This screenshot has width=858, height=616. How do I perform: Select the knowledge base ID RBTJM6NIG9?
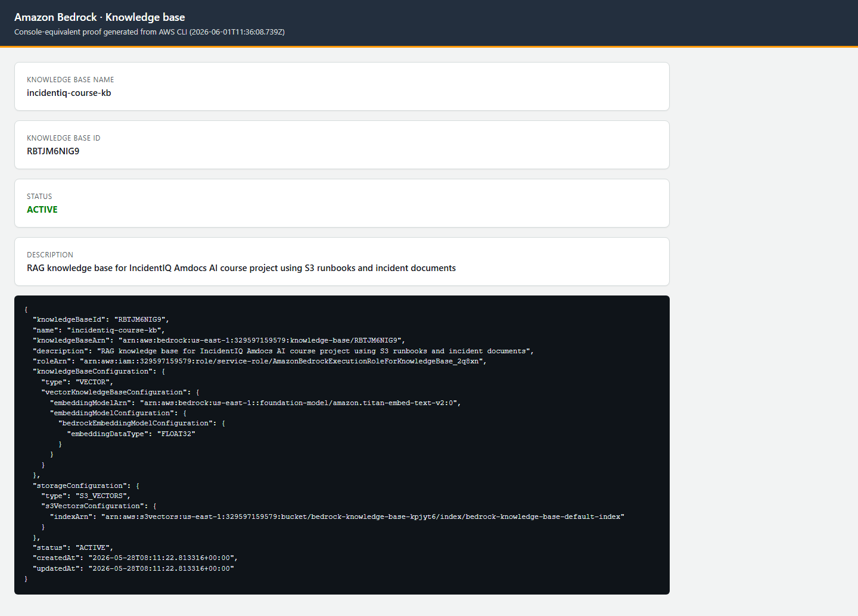point(53,151)
